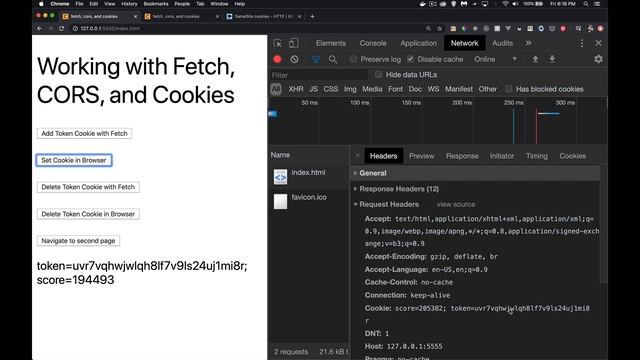Close the DevTools panel

click(598, 43)
